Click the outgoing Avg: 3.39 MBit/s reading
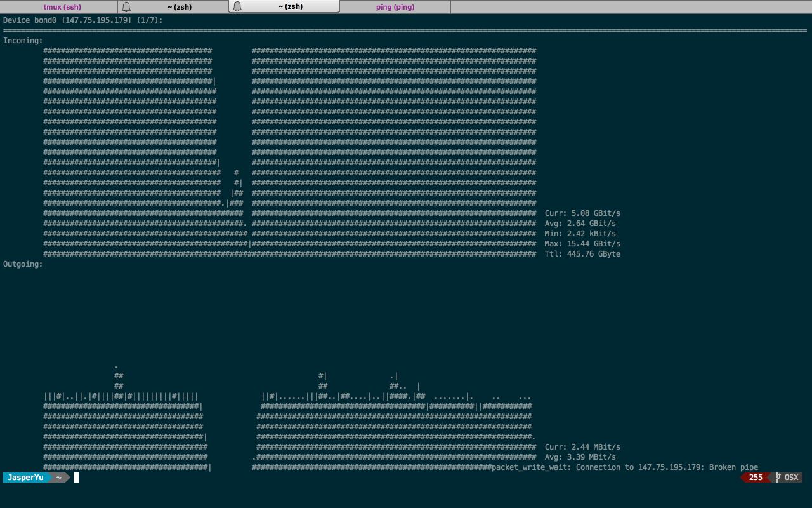The height and width of the screenshot is (508, 812). 580,457
